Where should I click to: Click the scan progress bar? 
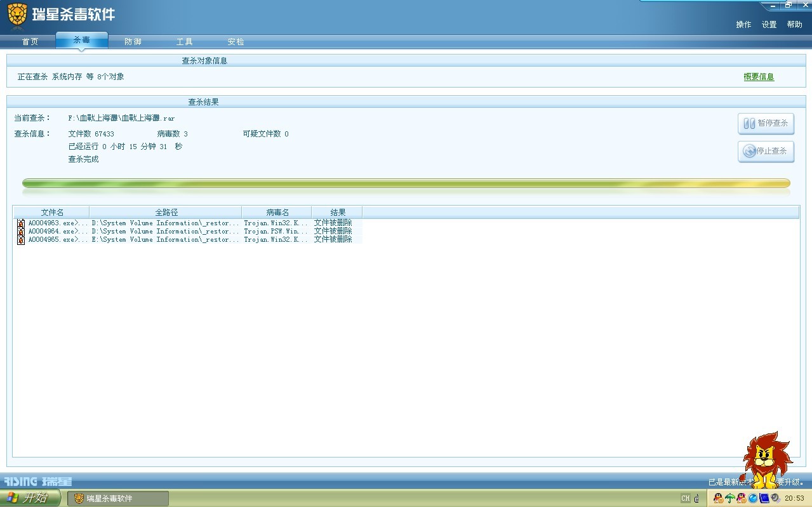[x=406, y=183]
